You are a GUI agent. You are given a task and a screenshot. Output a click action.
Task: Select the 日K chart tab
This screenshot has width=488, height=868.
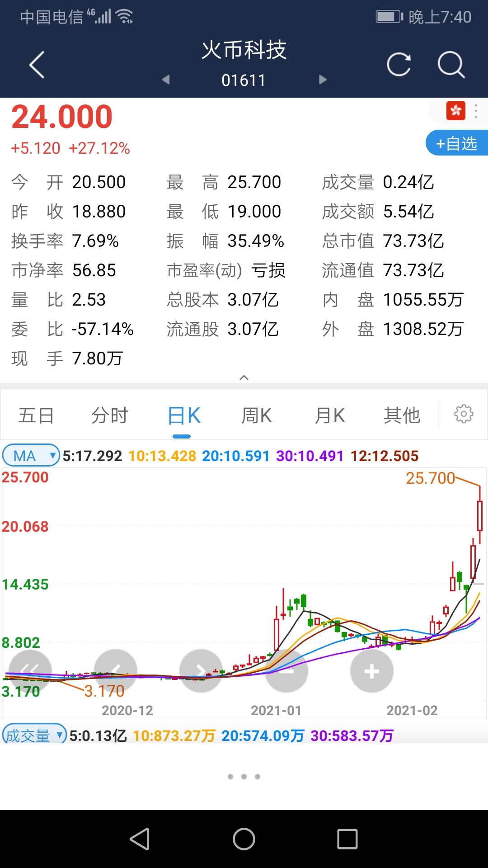[183, 415]
